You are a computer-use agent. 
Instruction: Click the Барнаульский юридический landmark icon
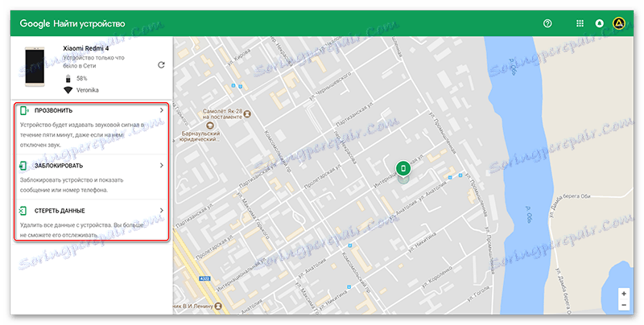(210, 125)
